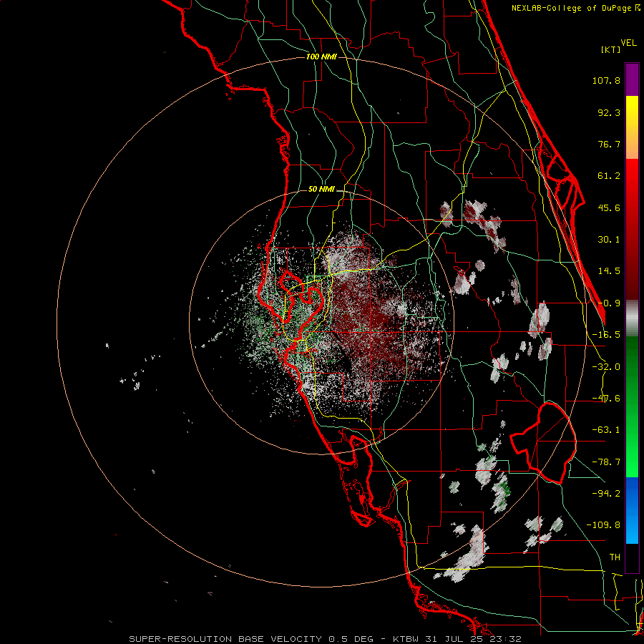Click the -78.7 legend value
The height and width of the screenshot is (644, 644).
606,462
